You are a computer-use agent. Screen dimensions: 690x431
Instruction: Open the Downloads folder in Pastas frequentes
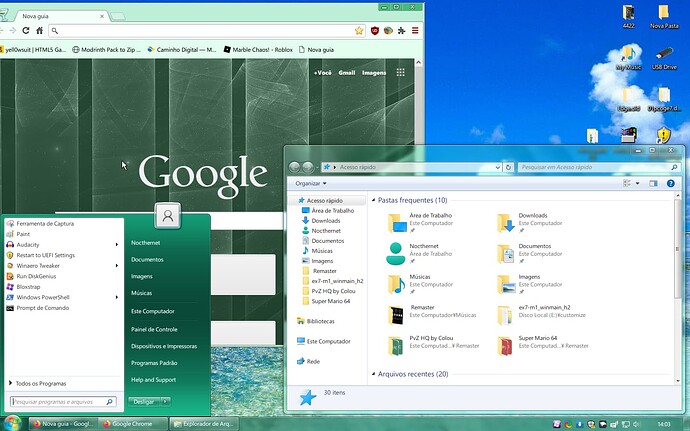coord(530,223)
